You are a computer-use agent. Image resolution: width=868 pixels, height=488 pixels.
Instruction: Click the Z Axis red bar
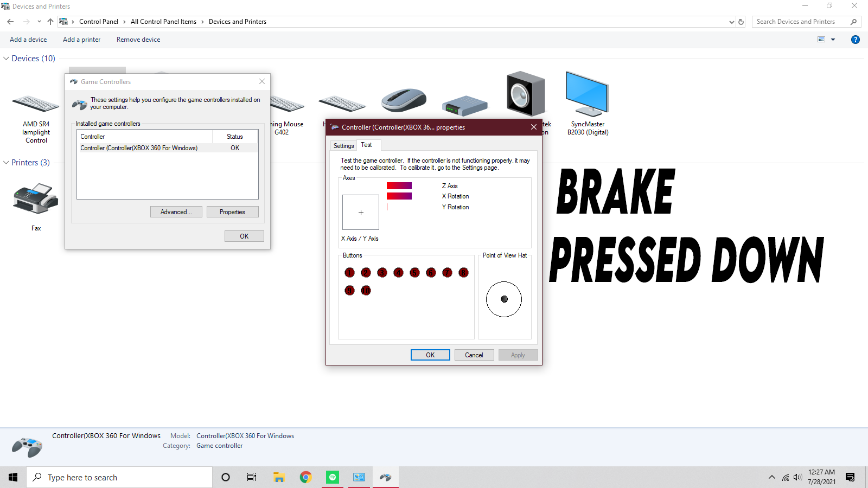[399, 185]
